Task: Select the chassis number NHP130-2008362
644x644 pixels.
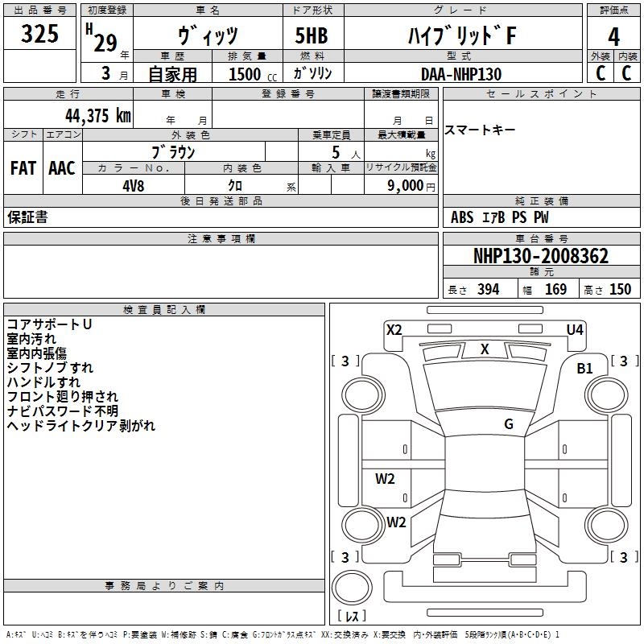Action: click(x=541, y=256)
